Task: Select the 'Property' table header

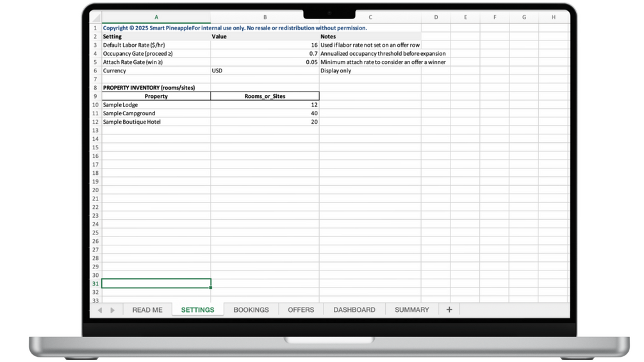Action: (156, 96)
